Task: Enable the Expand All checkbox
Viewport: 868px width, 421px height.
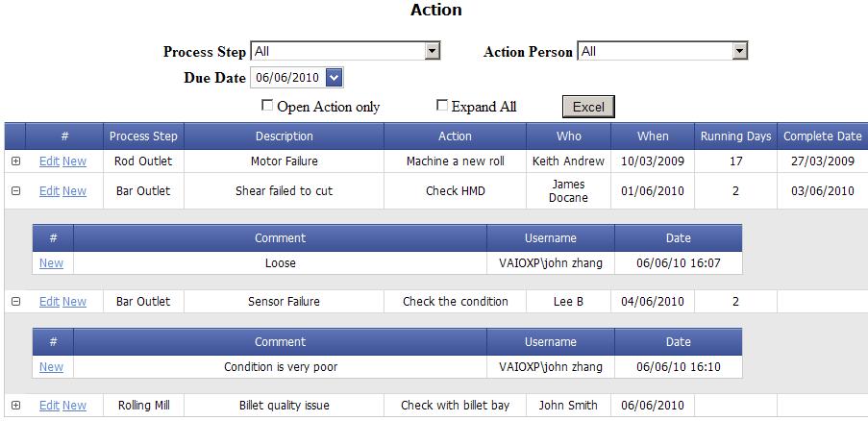Action: click(442, 105)
